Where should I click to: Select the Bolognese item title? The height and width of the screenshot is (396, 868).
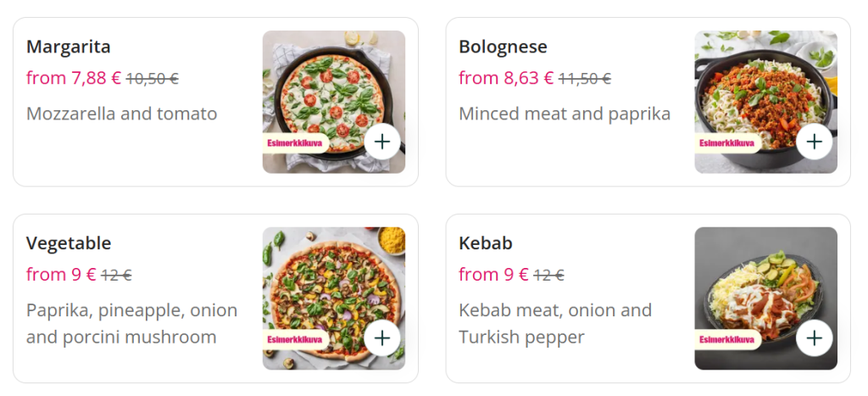(503, 47)
